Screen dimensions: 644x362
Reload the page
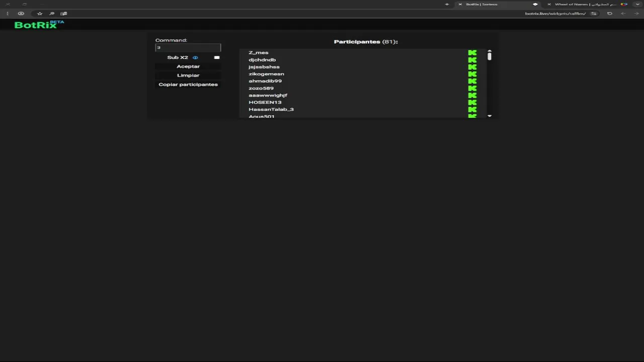609,14
